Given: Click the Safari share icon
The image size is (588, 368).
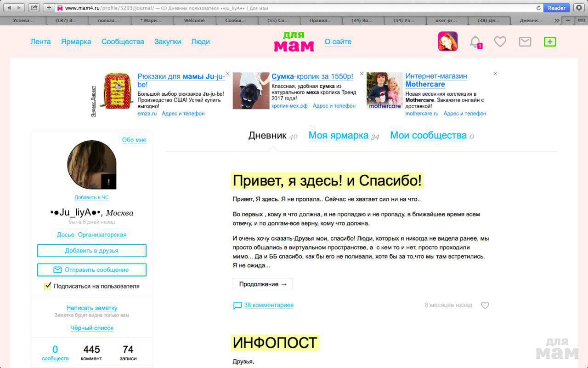Looking at the screenshot, I should click(34, 8).
